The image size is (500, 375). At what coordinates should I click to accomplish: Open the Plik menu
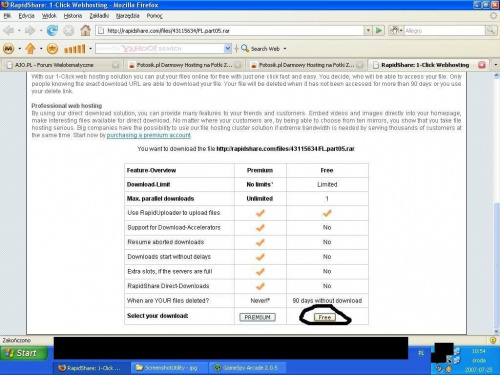tap(7, 16)
